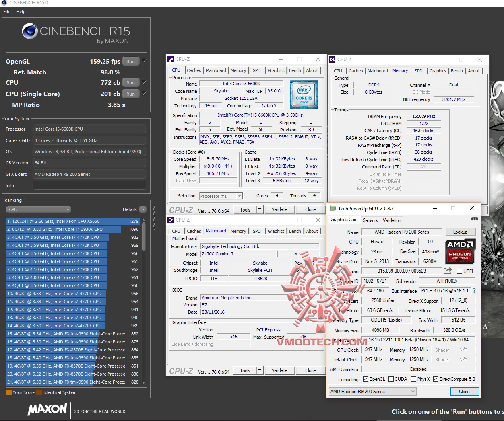Click Validate in the CPU window
Screen dimensions: 504x421
tap(279, 209)
